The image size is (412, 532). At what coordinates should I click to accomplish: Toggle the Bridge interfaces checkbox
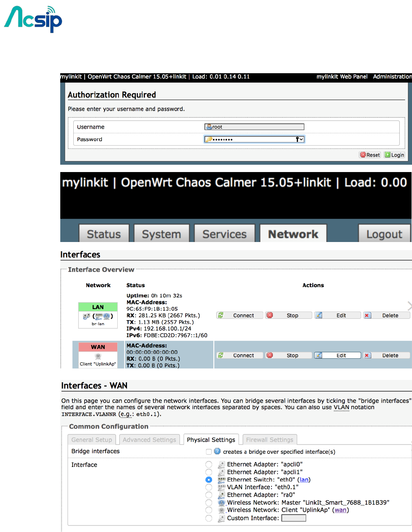209,451
